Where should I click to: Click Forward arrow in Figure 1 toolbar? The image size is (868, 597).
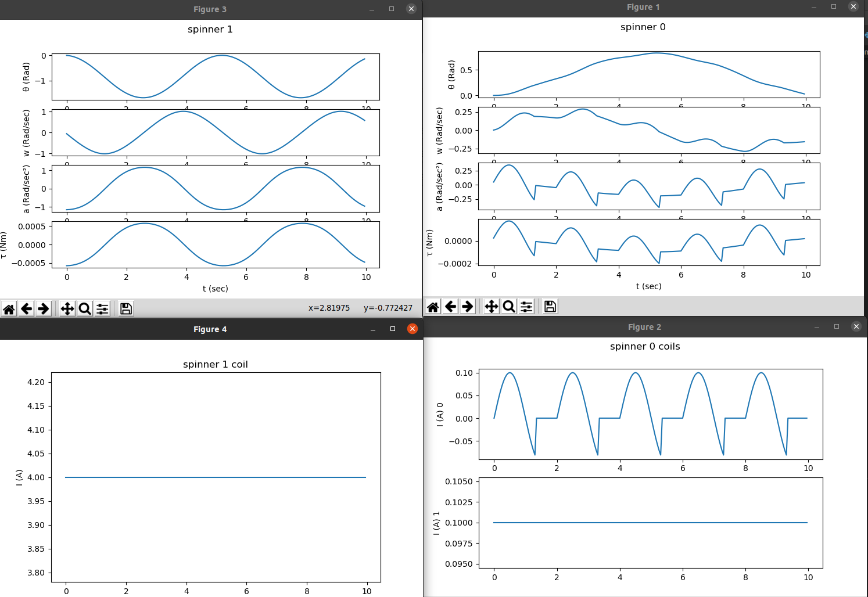click(x=468, y=306)
